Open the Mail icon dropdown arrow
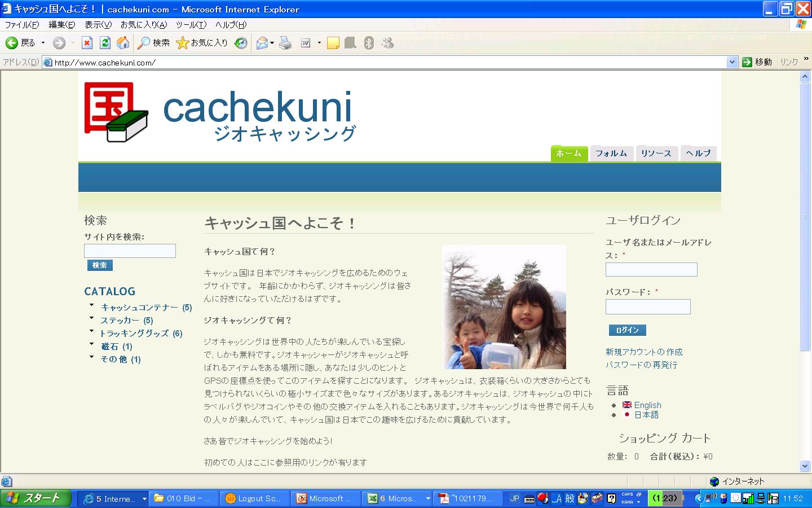This screenshot has height=508, width=812. pos(272,43)
